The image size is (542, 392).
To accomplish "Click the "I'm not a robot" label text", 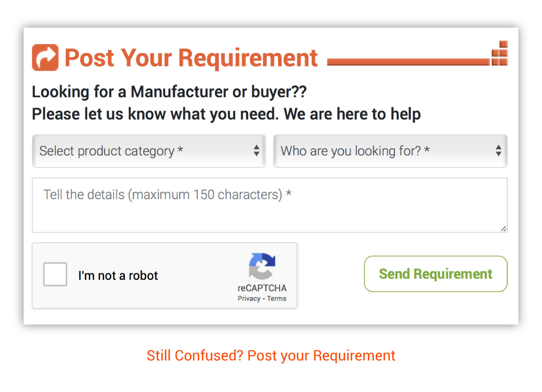I will pyautogui.click(x=118, y=276).
